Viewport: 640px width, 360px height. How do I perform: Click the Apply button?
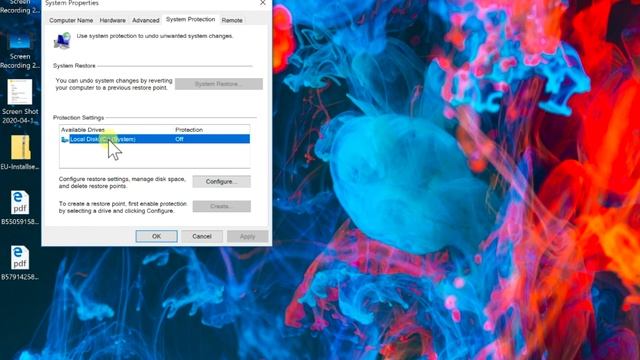click(247, 236)
